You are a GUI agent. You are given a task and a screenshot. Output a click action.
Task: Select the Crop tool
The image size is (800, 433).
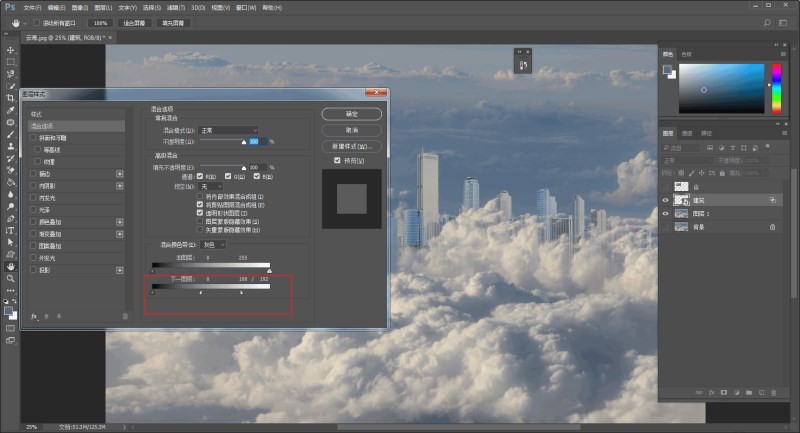[x=11, y=98]
